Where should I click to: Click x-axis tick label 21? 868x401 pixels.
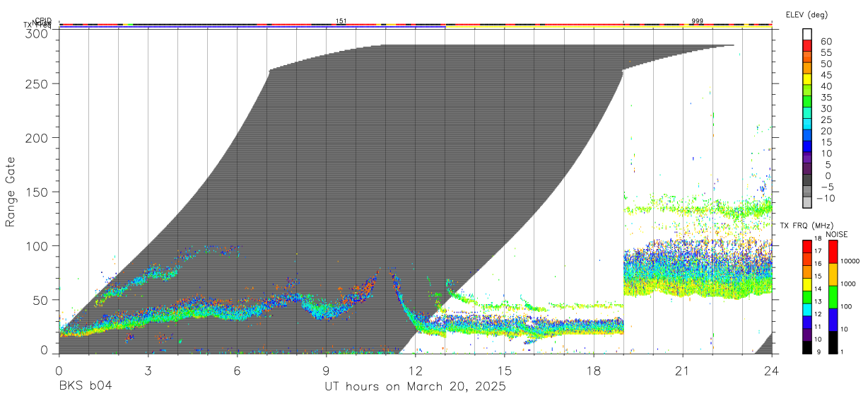(x=682, y=371)
